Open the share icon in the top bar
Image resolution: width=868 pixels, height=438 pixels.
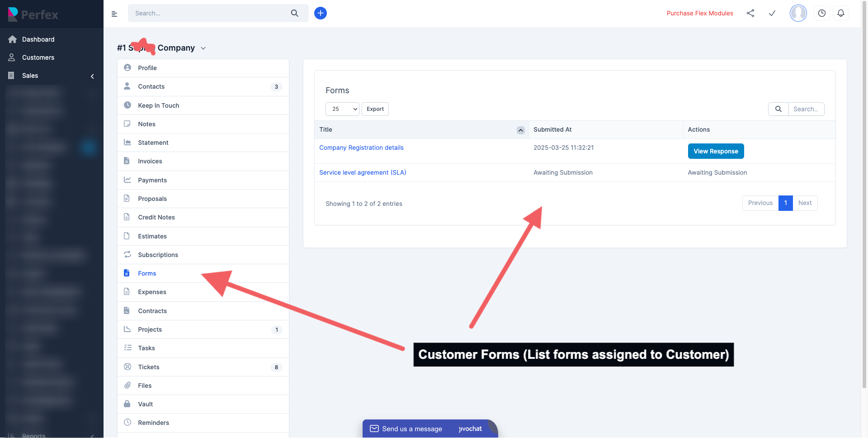[x=750, y=13]
